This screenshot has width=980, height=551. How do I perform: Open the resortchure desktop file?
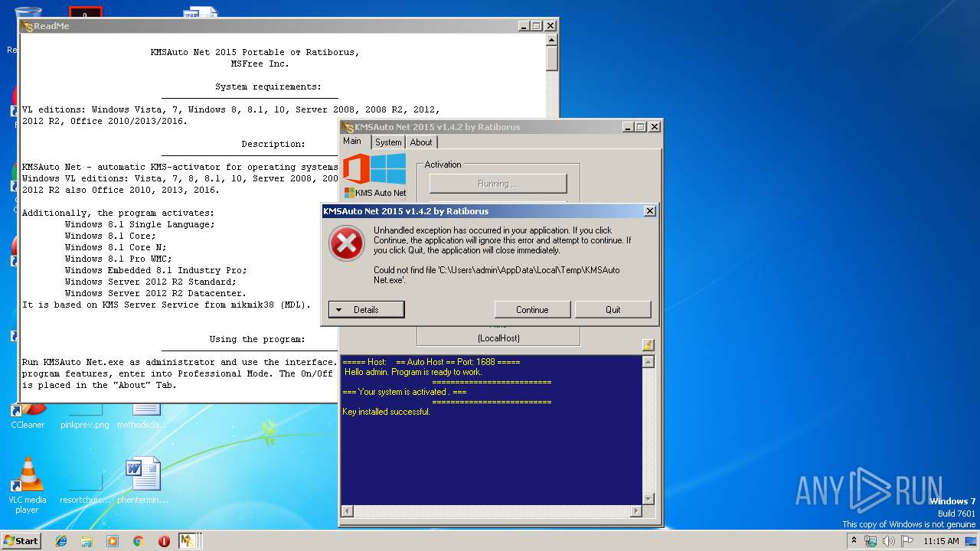85,490
